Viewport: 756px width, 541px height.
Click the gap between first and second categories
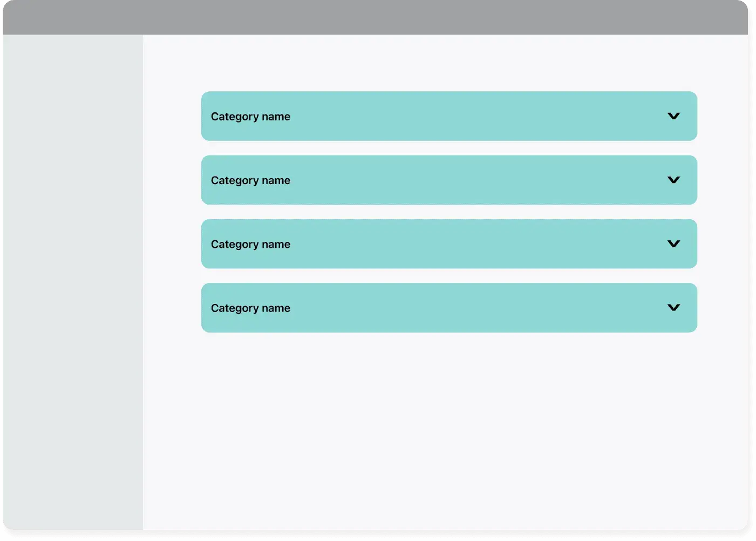449,148
